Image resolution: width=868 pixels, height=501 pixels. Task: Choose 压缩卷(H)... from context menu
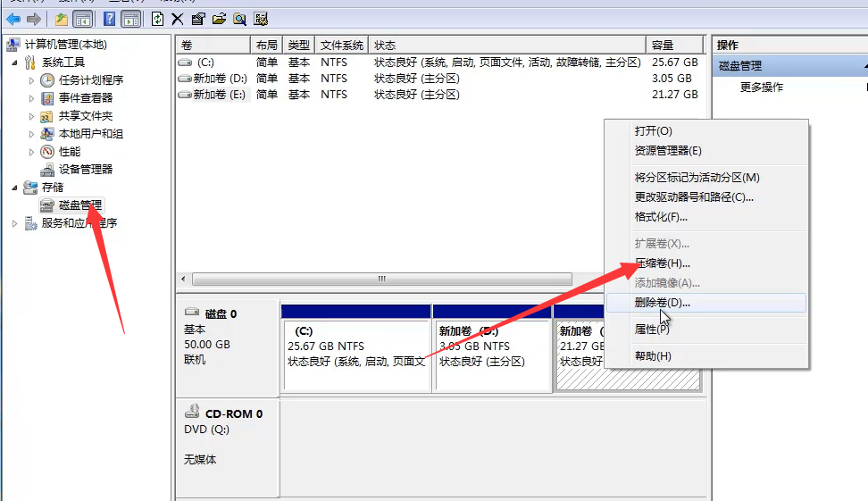click(x=662, y=263)
